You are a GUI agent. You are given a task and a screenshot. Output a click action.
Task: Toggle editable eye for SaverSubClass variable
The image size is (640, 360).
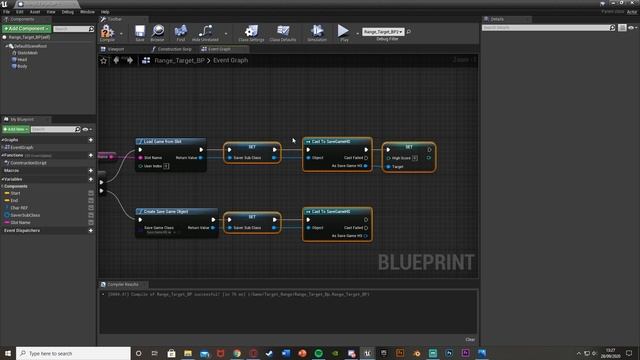(91, 215)
